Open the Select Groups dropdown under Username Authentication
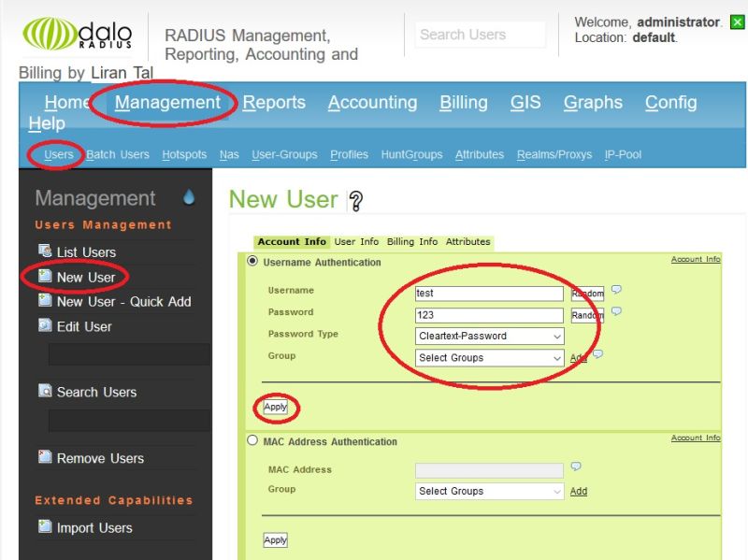The height and width of the screenshot is (560, 748). click(x=489, y=358)
